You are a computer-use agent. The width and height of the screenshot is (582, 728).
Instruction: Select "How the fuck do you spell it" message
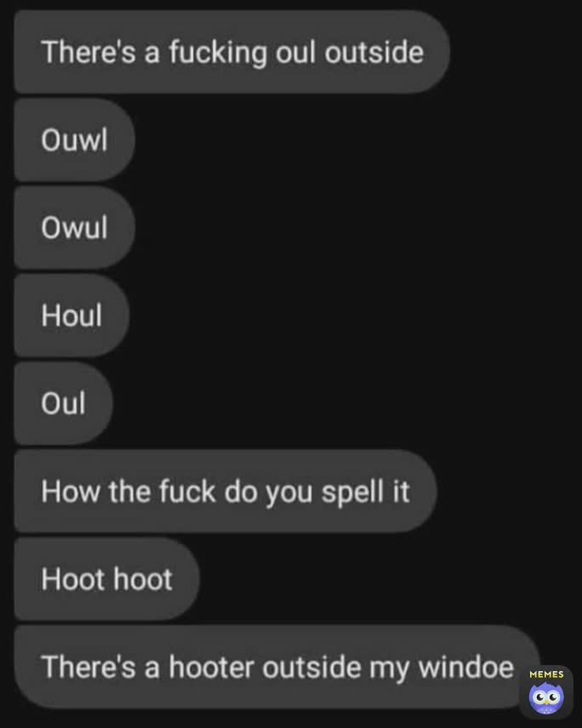pos(225,491)
